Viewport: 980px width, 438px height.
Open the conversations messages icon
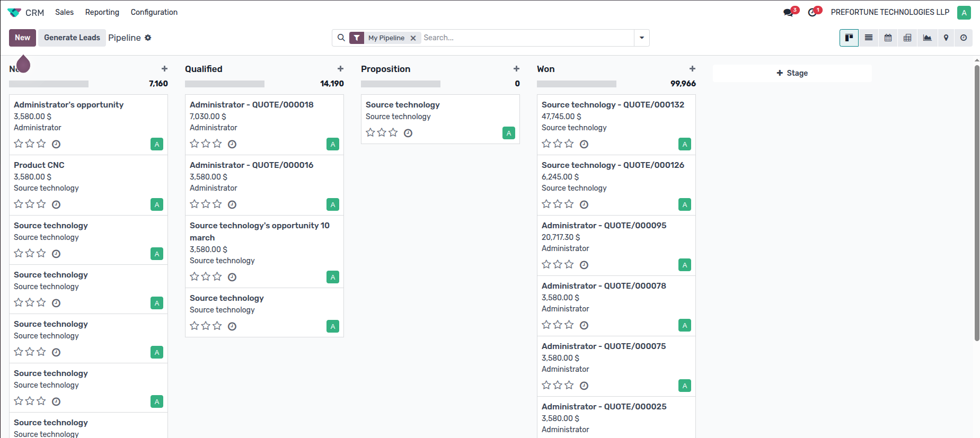789,12
